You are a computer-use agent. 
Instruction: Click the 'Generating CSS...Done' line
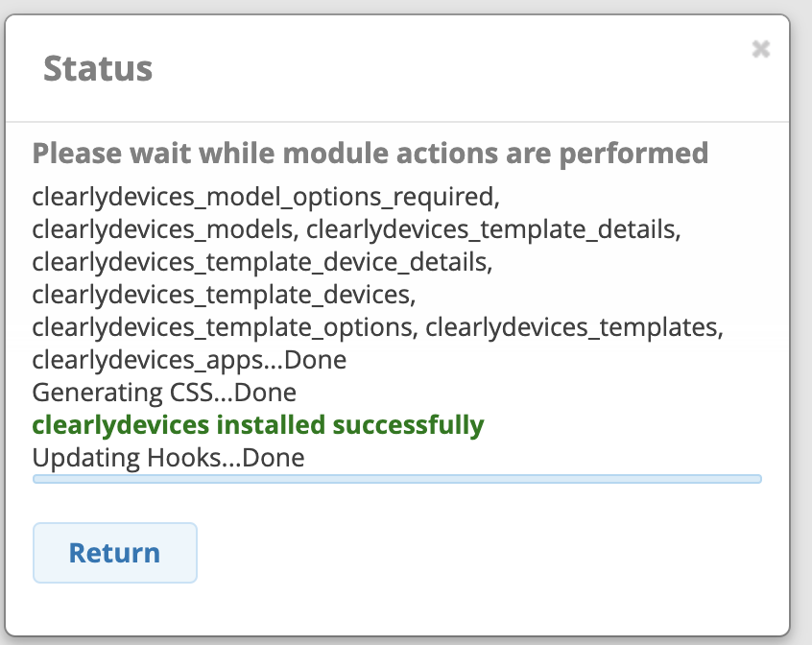(164, 393)
